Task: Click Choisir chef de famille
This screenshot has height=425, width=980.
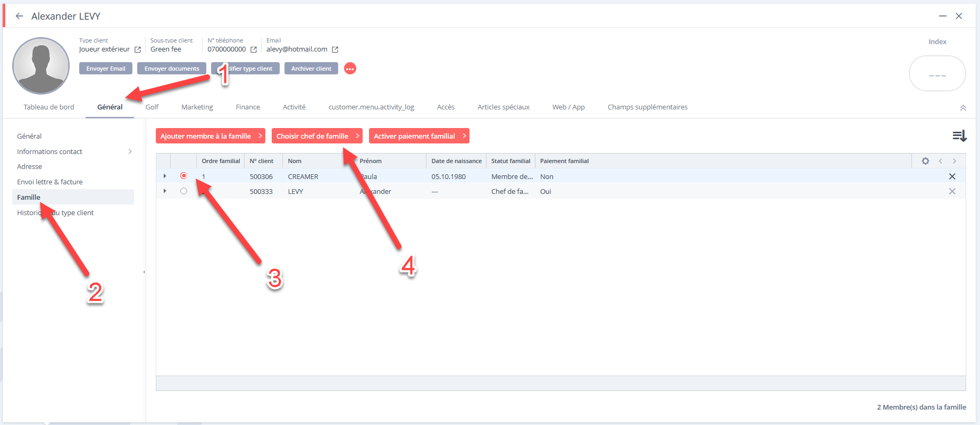Action: click(x=317, y=136)
